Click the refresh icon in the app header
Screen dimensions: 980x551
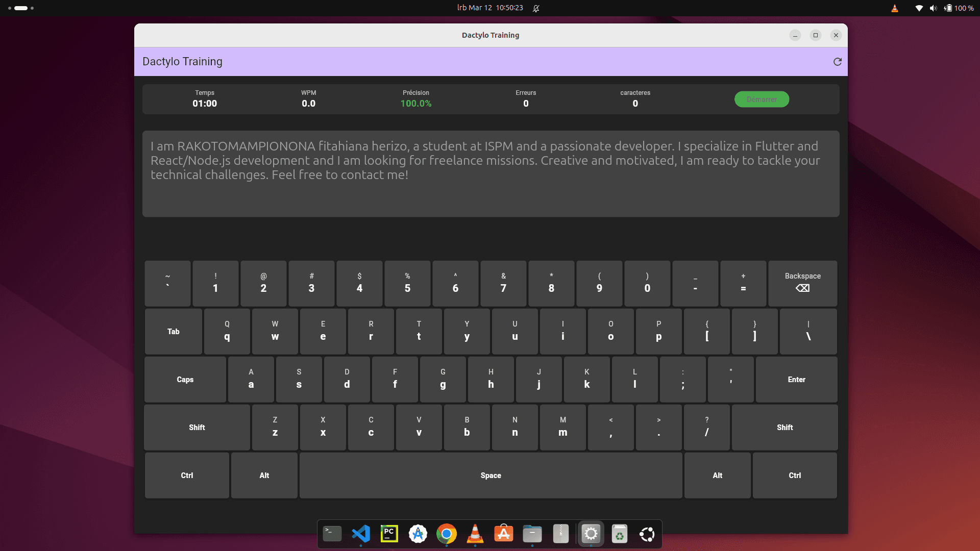[x=837, y=62]
